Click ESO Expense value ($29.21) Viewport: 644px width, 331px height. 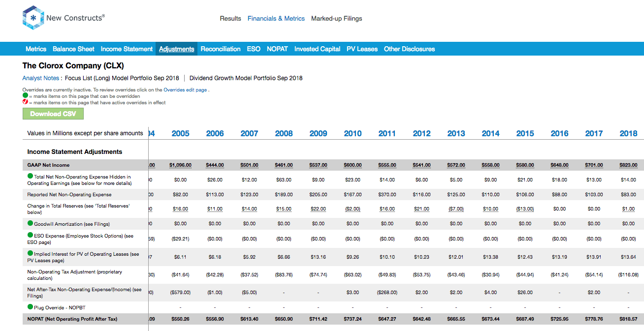[x=180, y=239]
